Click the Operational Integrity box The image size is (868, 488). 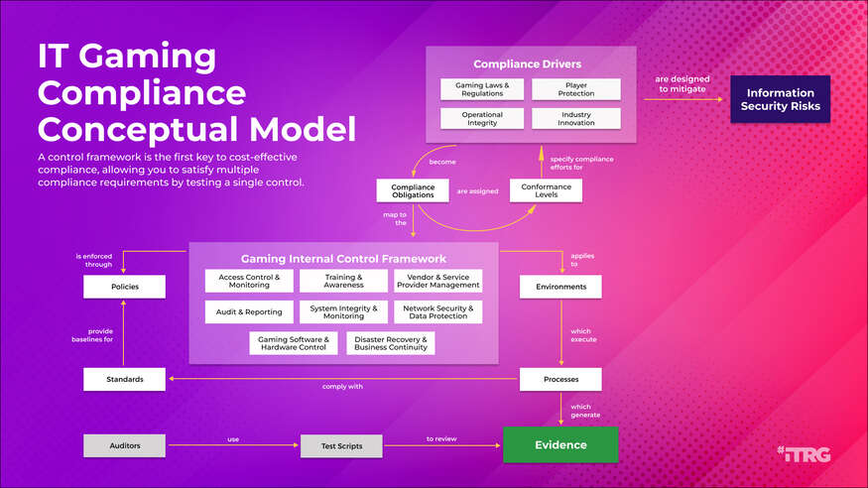[x=482, y=118]
